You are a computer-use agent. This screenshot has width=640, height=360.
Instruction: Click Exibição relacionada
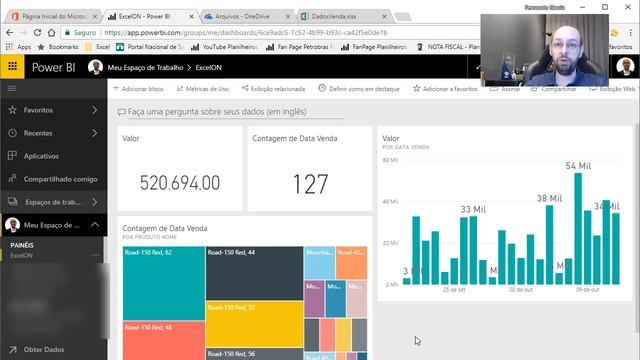point(273,89)
